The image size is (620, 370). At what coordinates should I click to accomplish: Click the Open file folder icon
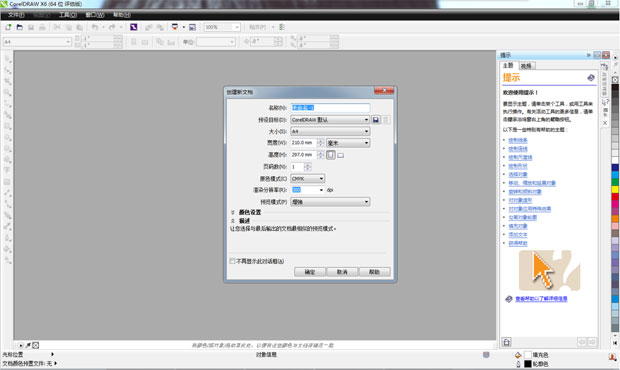point(19,27)
